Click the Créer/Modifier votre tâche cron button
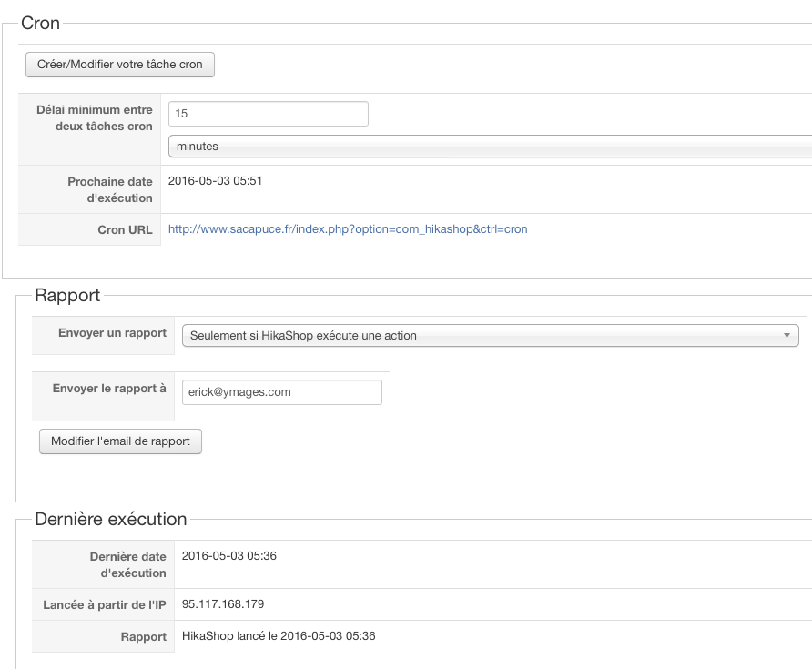 point(119,66)
